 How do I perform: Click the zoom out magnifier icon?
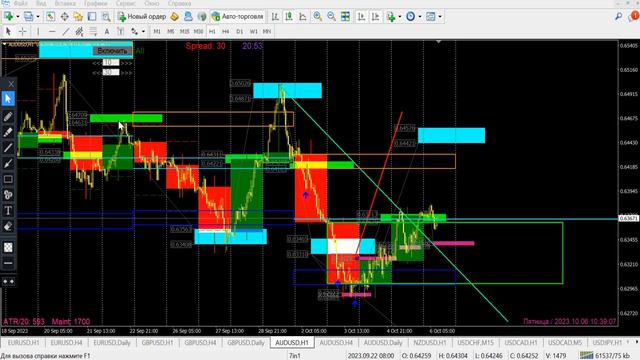coord(331,17)
